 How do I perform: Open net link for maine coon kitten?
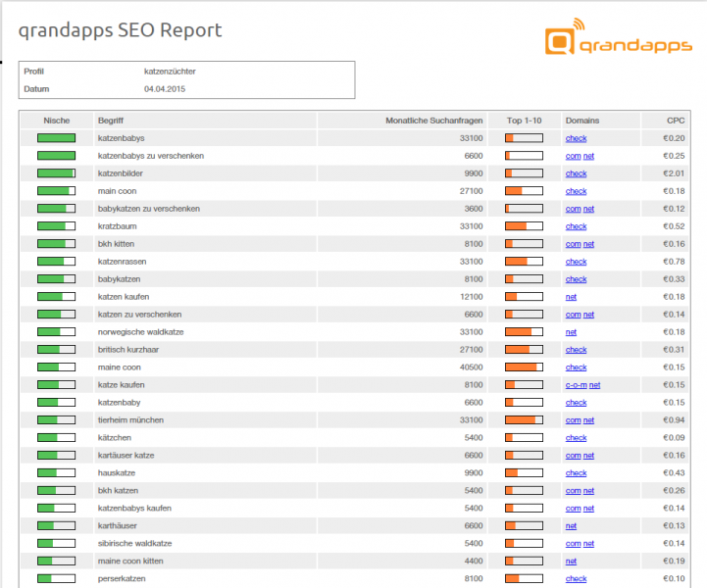(571, 561)
